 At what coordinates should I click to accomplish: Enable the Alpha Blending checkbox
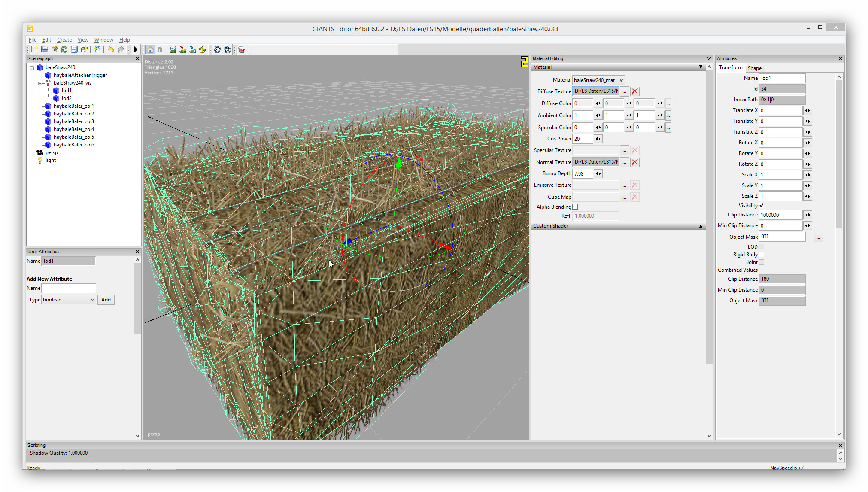tap(575, 207)
